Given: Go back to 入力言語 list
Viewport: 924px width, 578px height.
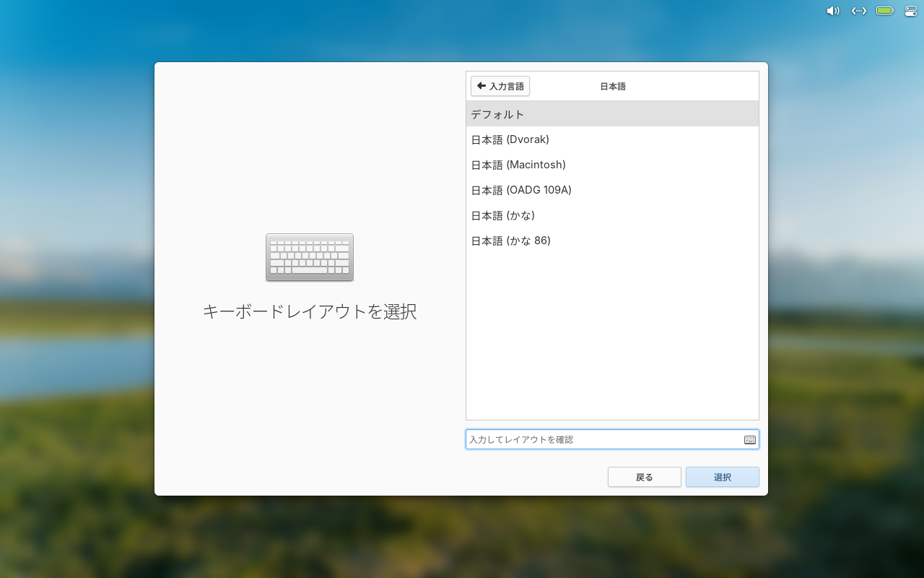Looking at the screenshot, I should tap(500, 86).
